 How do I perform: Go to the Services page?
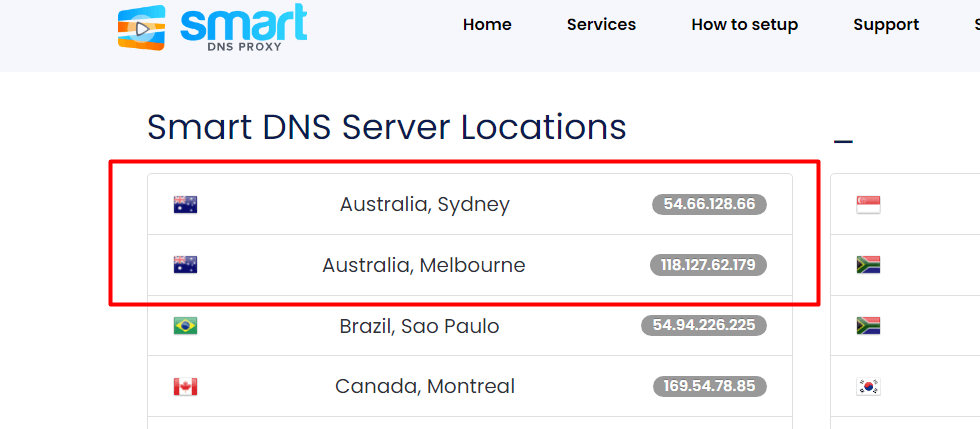tap(601, 25)
